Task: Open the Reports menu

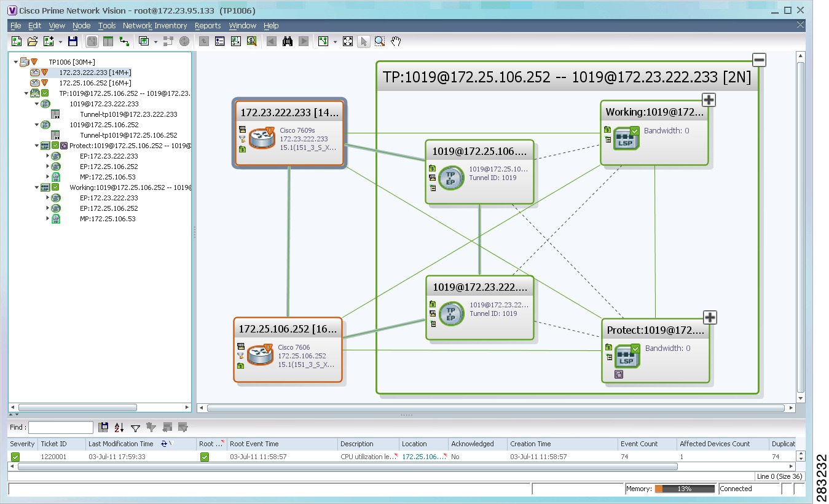Action: (x=208, y=26)
